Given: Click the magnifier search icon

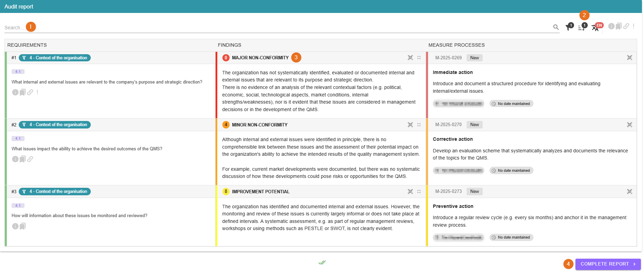Looking at the screenshot, I should tap(556, 27).
